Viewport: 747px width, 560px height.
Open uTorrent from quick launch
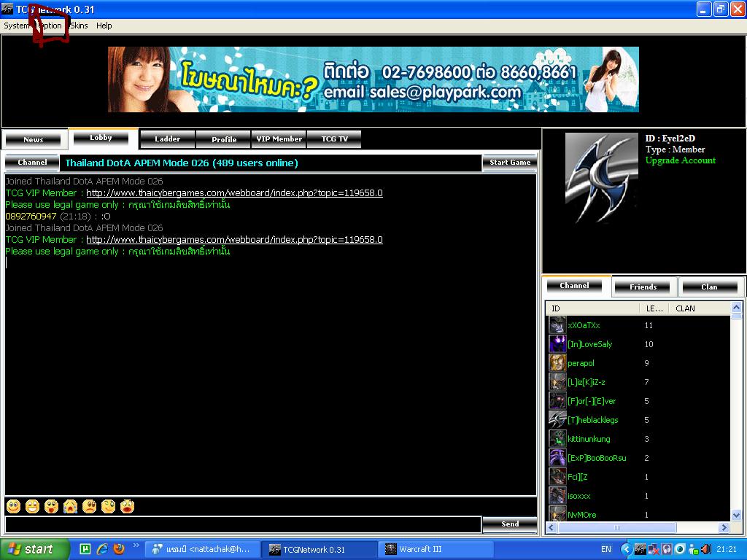(x=85, y=549)
